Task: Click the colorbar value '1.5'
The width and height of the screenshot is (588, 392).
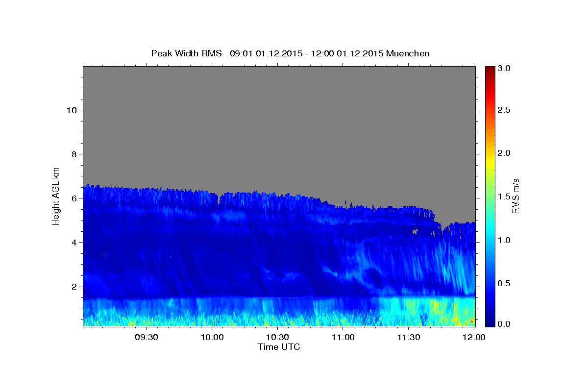Action: [505, 196]
